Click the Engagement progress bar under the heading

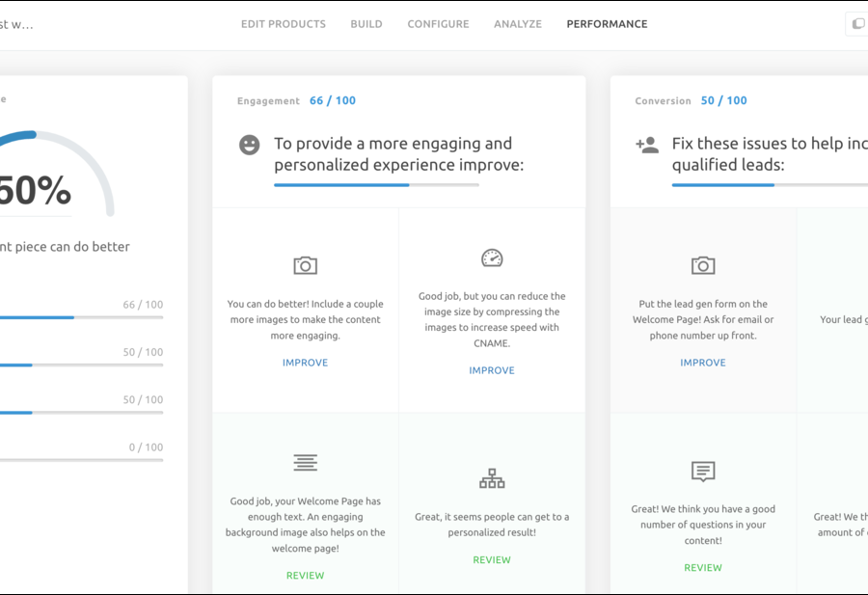coord(376,184)
